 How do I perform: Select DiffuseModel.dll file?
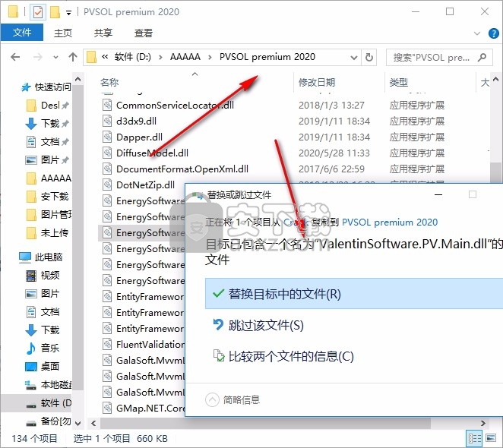(152, 153)
